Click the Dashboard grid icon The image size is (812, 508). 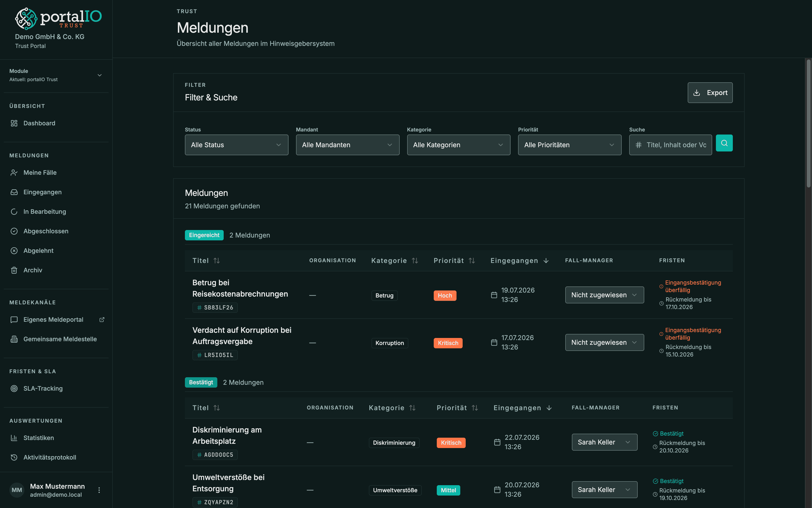14,123
